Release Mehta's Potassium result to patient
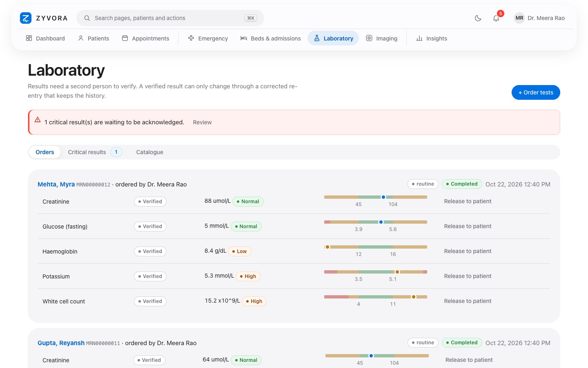The width and height of the screenshot is (588, 368). [468, 276]
